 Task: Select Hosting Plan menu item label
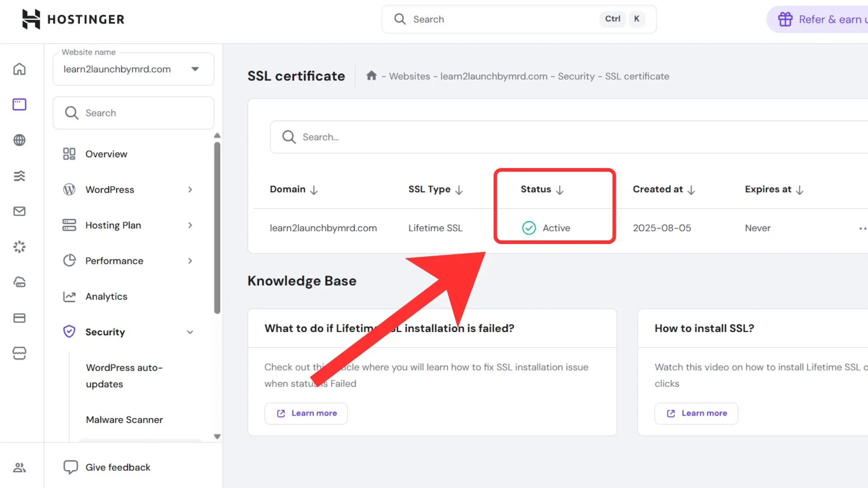[113, 225]
